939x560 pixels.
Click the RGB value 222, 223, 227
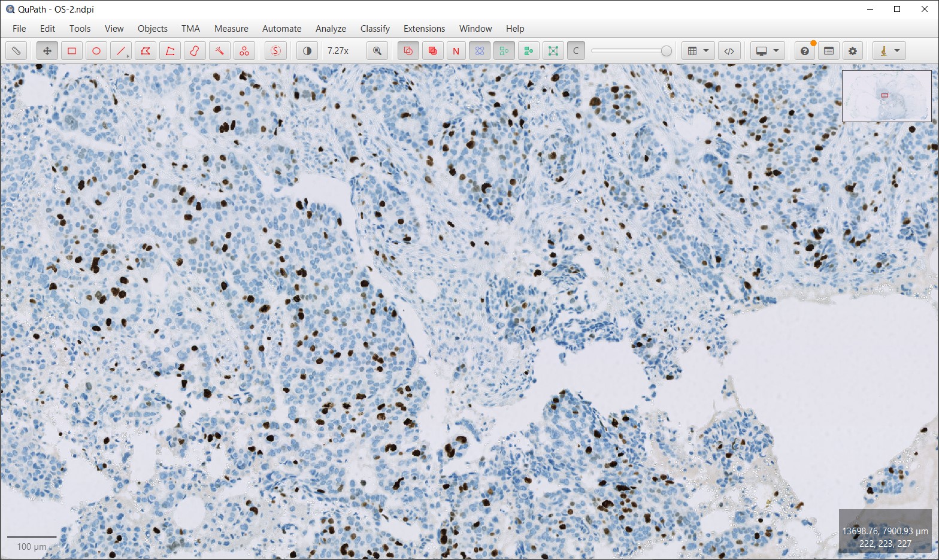885,544
